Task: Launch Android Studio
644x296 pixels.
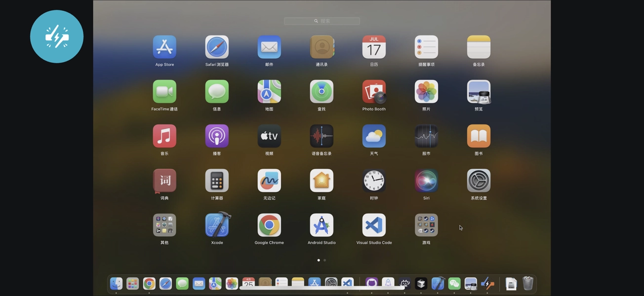Action: tap(322, 225)
